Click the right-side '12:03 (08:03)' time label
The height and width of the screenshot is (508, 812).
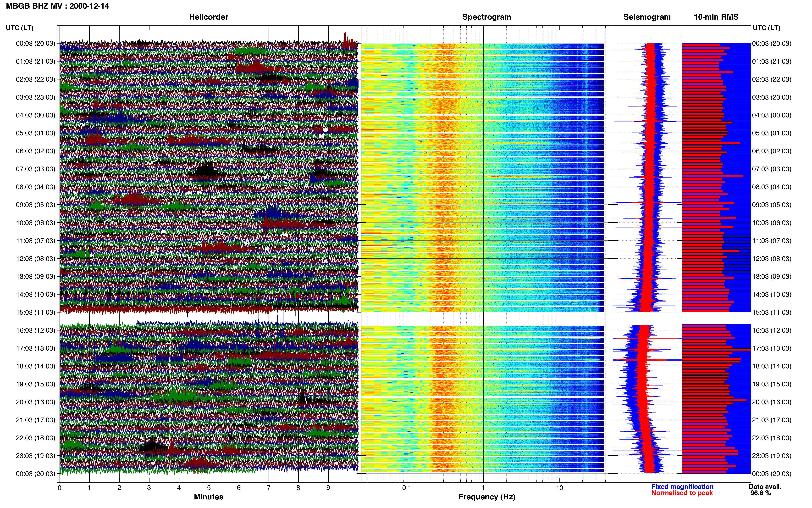pos(772,259)
